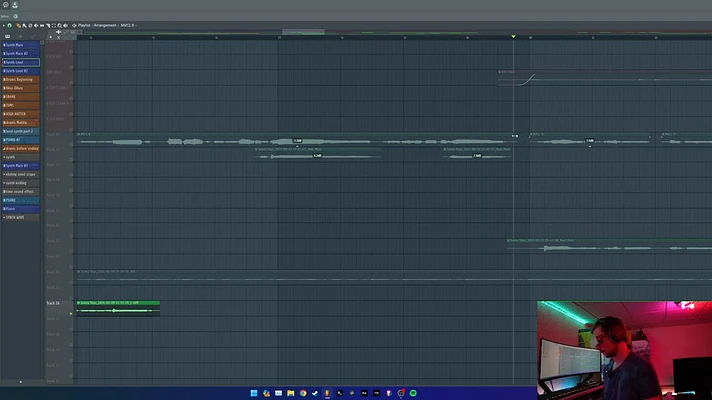Select the Slip tool in playlist toolbar

click(42, 25)
